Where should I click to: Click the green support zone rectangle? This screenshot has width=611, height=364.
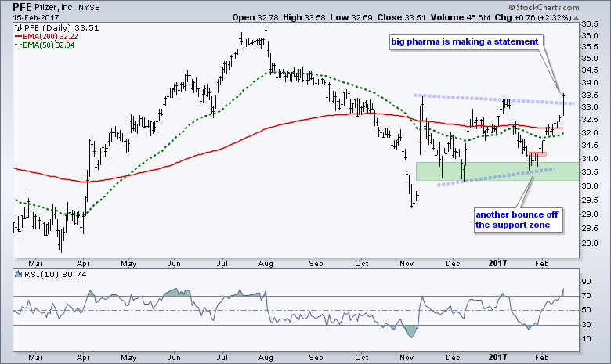pos(497,171)
